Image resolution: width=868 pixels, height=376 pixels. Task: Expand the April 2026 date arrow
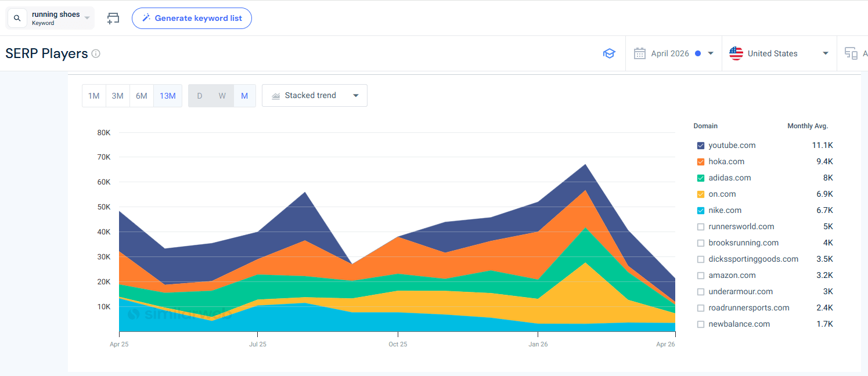[711, 53]
